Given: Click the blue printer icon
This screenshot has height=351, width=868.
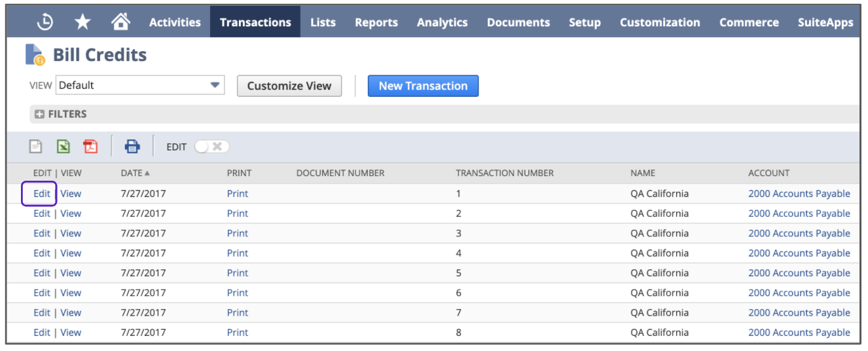Looking at the screenshot, I should pos(132,147).
